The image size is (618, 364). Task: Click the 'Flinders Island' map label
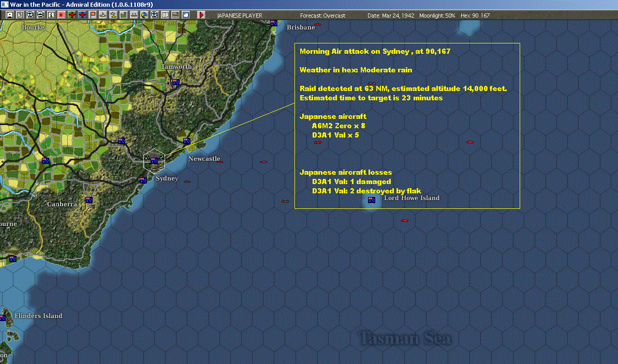click(x=38, y=315)
